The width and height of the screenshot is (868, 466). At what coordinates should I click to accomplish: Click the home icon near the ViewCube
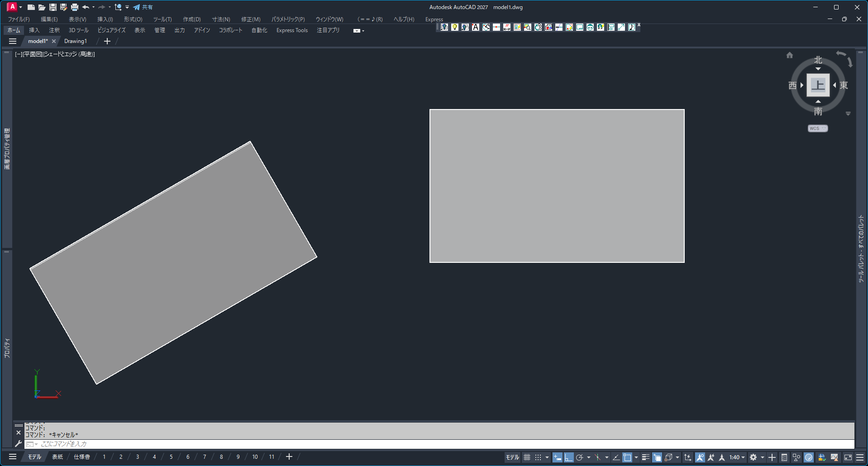(x=790, y=55)
